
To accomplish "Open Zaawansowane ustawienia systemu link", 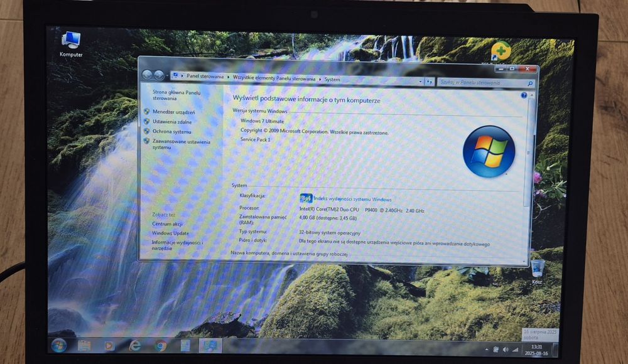I will (x=181, y=144).
